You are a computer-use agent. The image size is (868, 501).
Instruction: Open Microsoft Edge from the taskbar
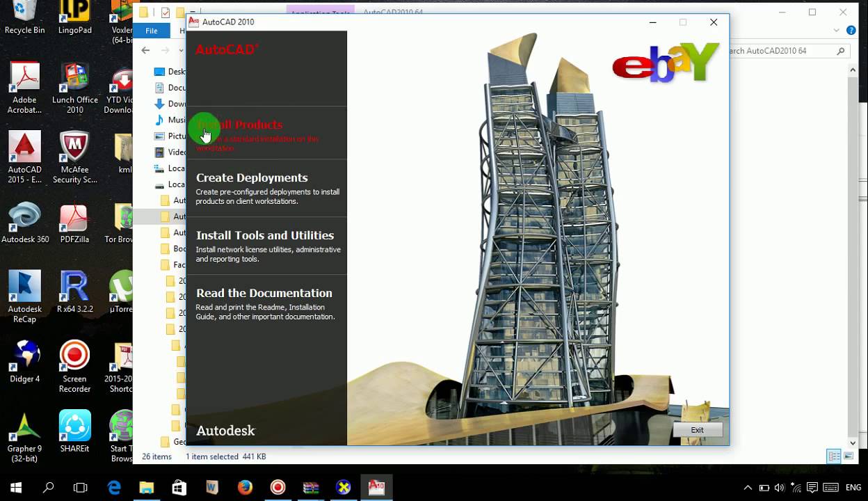(x=114, y=488)
